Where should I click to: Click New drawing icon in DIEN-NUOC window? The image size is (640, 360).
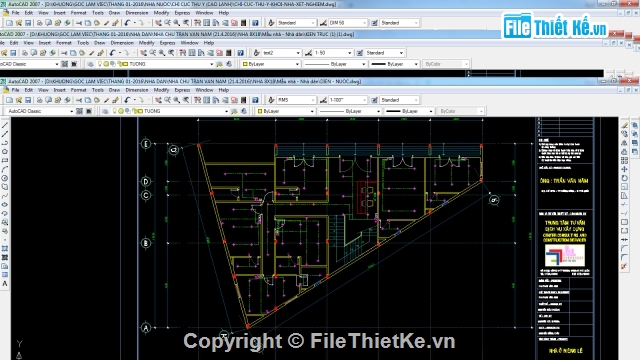tap(9, 100)
